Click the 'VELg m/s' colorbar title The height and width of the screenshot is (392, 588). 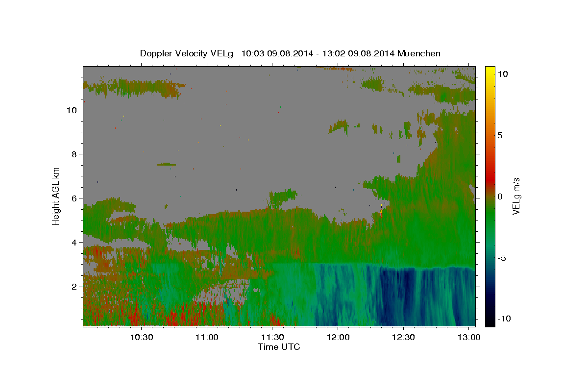coord(517,196)
